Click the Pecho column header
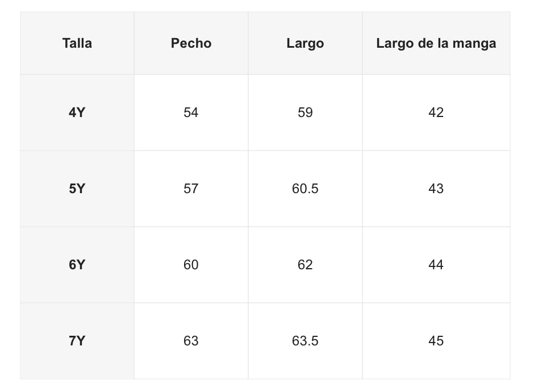This screenshot has height=392, width=534. point(191,43)
